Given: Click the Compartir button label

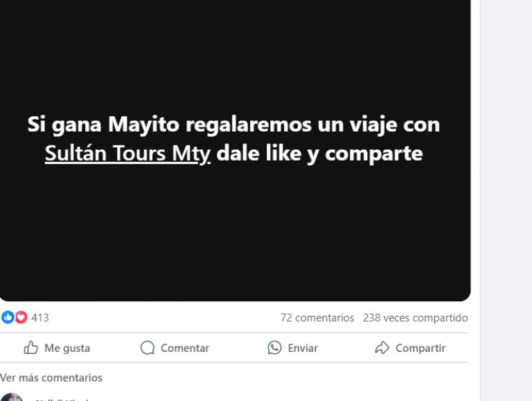Looking at the screenshot, I should point(420,348).
